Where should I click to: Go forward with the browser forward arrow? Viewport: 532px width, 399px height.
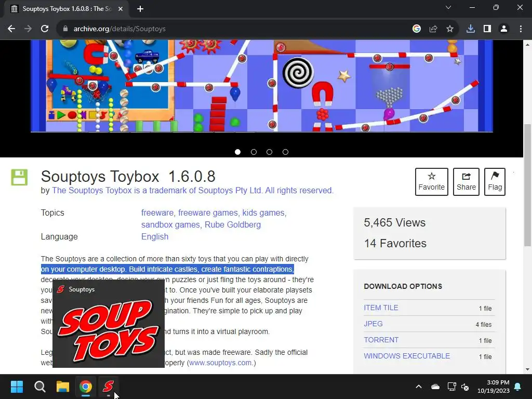point(28,29)
